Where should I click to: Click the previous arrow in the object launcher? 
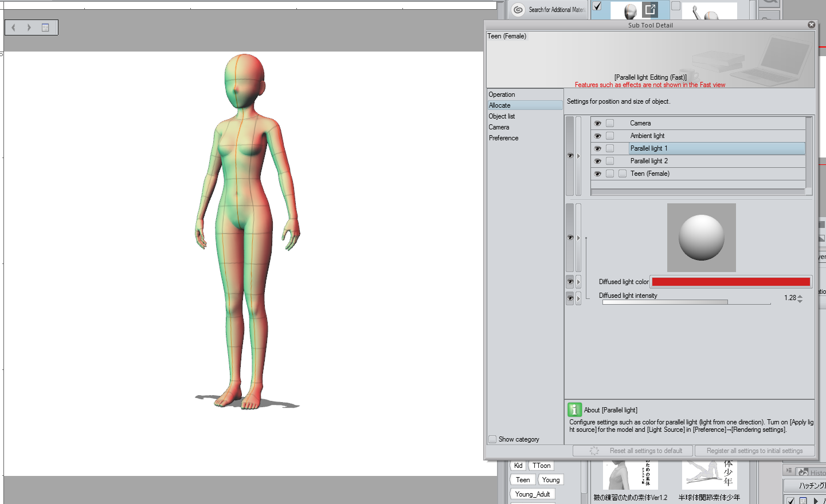click(14, 27)
